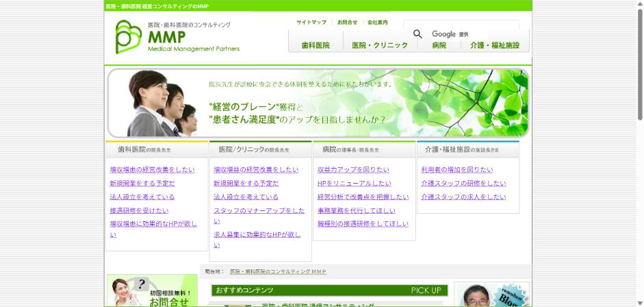The height and width of the screenshot is (307, 644).
Task: Click the hero banner with business people
Action: point(318,103)
